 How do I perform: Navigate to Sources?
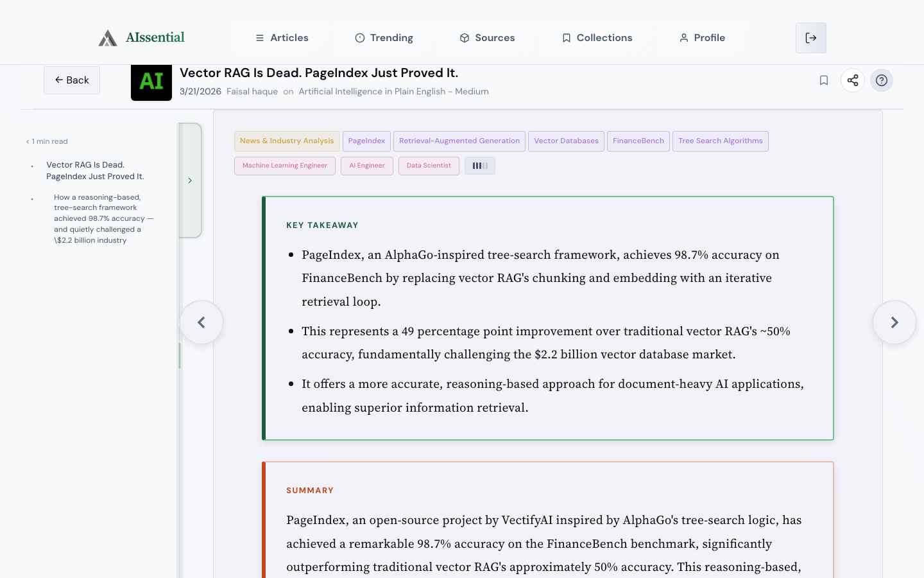[x=487, y=38]
